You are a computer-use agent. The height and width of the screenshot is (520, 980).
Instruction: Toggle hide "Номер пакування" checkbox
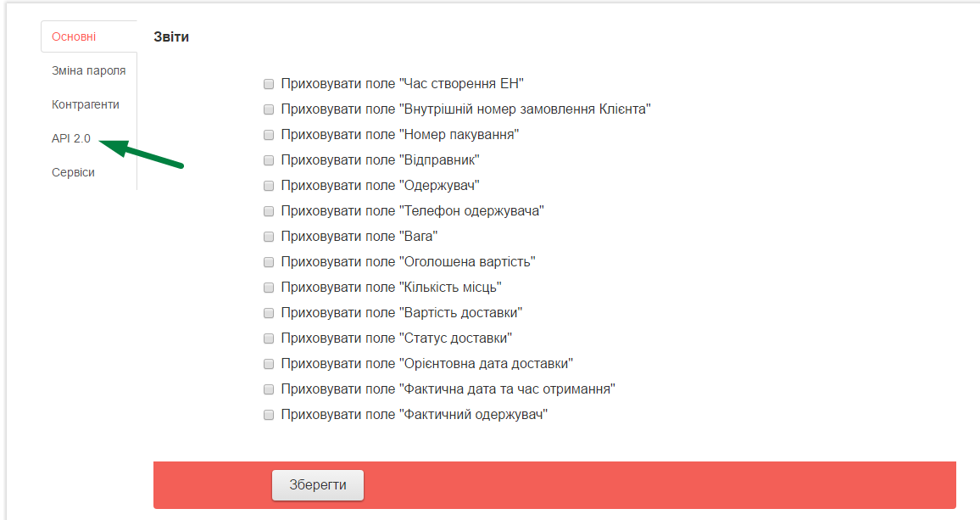pyautogui.click(x=269, y=135)
